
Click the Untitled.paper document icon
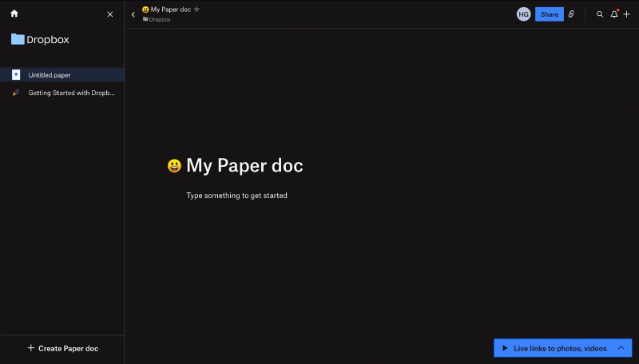(16, 75)
